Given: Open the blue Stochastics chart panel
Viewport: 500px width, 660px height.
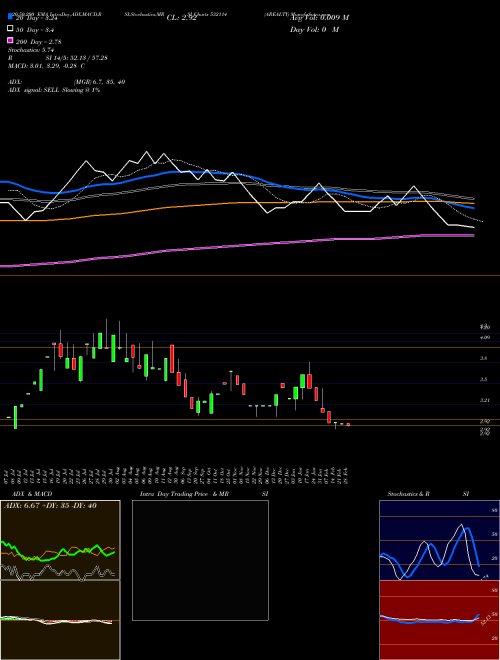Looking at the screenshot, I should coord(439,540).
